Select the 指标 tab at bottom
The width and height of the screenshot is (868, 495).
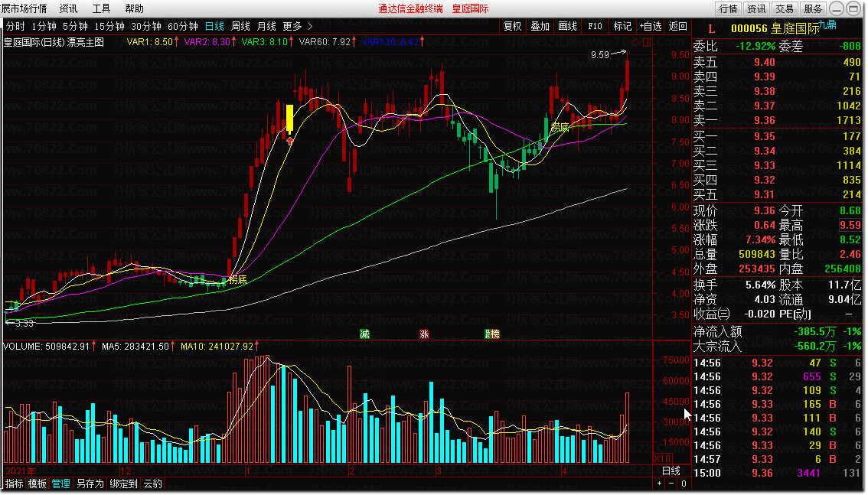pos(15,484)
